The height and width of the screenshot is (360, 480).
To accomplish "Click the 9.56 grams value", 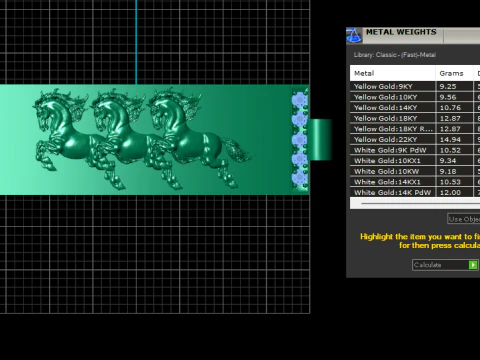I will click(x=448, y=97).
